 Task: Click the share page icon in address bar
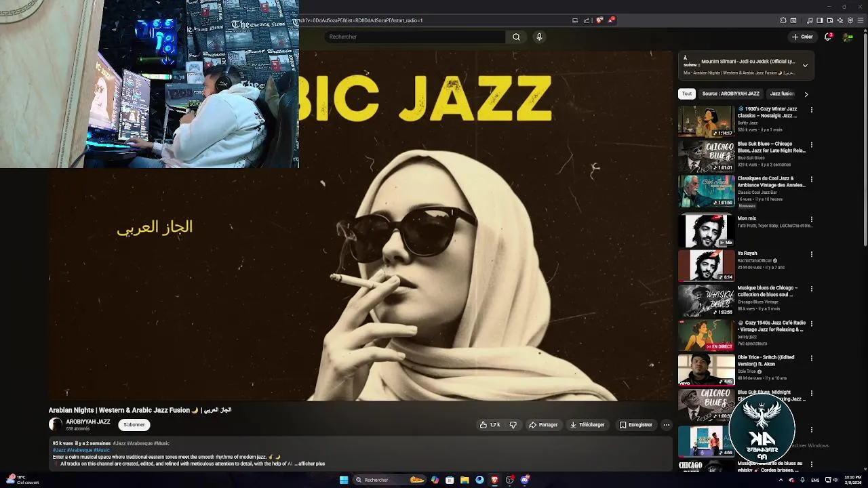(587, 20)
